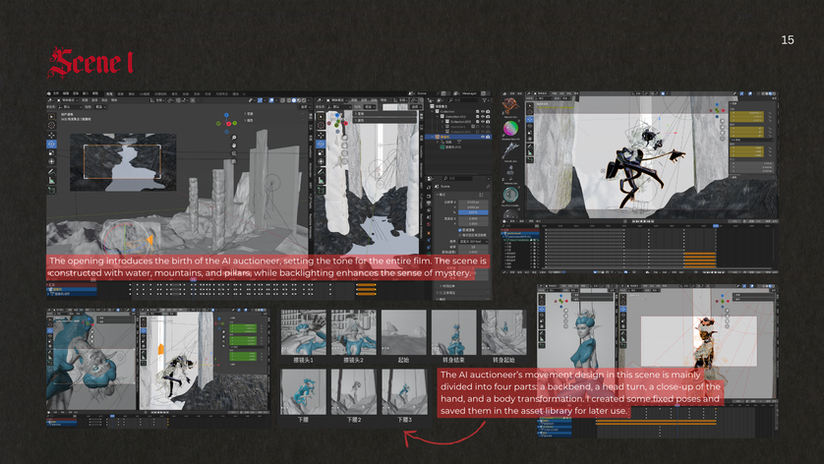Switch to solid shading in the top-left viewport header
824x464 pixels.
click(294, 100)
